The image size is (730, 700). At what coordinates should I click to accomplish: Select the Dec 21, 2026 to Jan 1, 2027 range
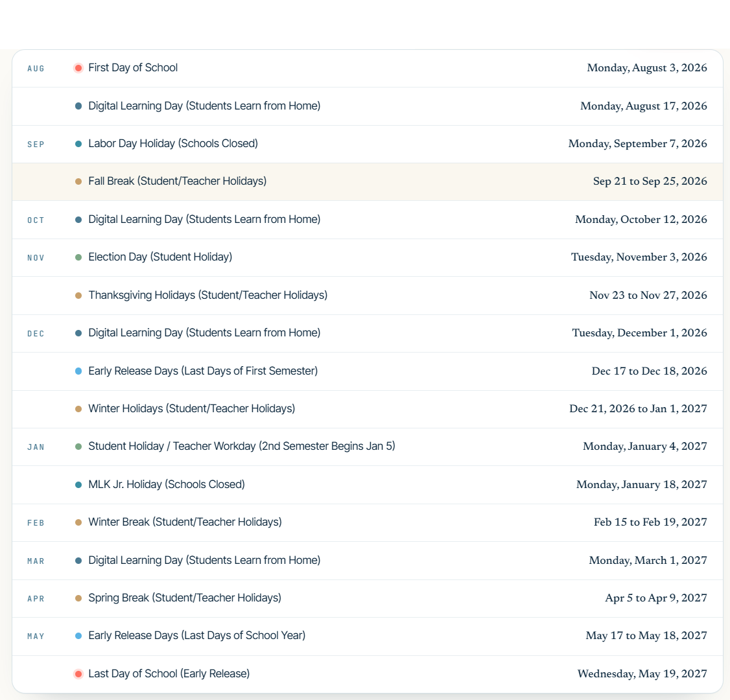pos(638,409)
